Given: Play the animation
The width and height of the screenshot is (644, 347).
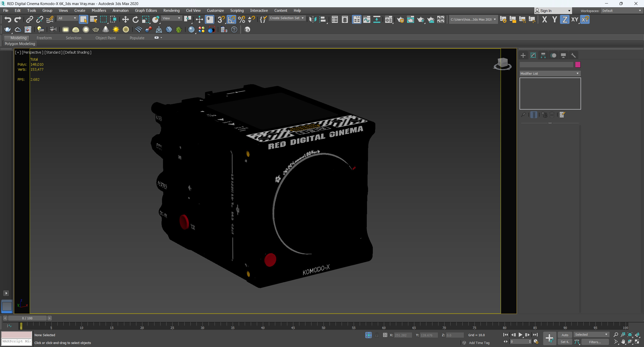Looking at the screenshot, I should [520, 335].
